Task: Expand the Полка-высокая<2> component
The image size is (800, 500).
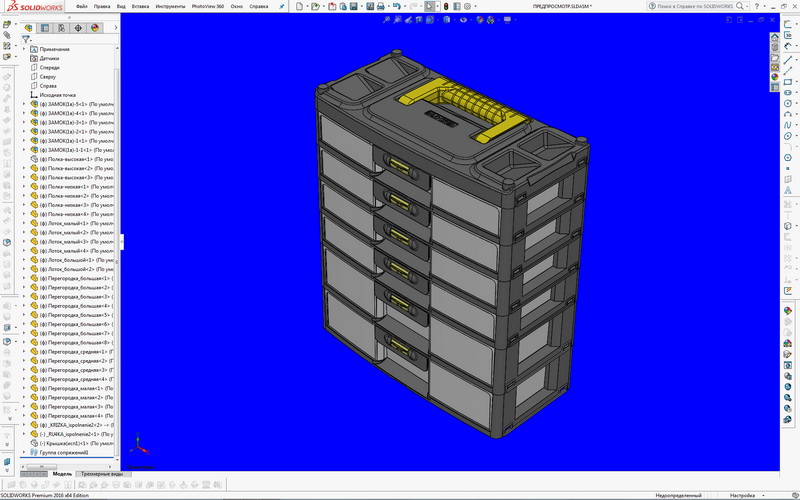Action: pyautogui.click(x=23, y=168)
